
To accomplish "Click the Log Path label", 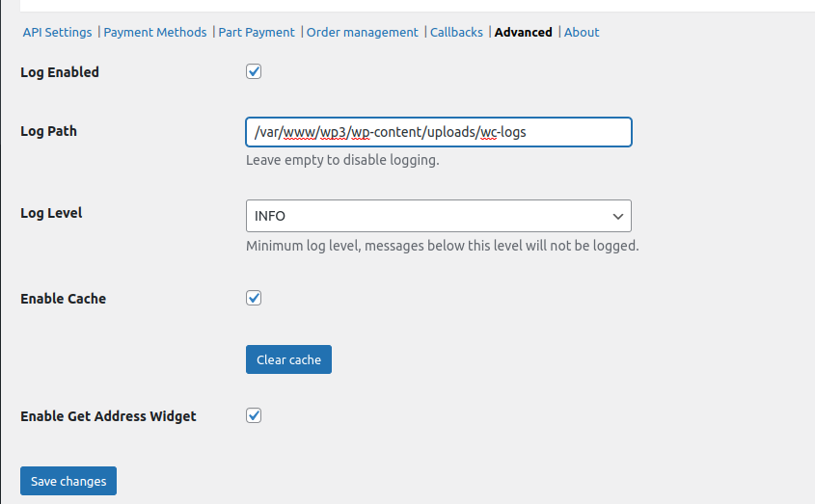I will point(49,131).
